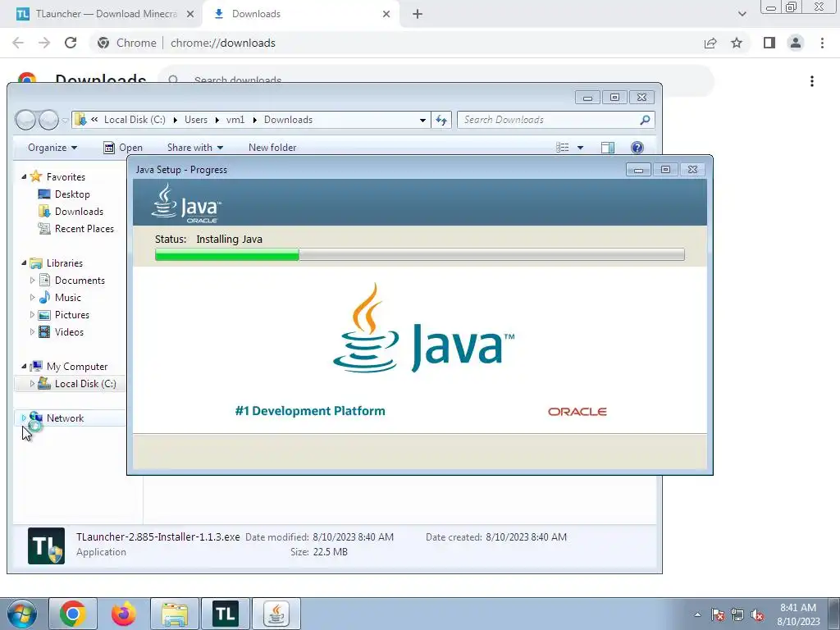Select Recent Places under Favorites

pyautogui.click(x=84, y=228)
